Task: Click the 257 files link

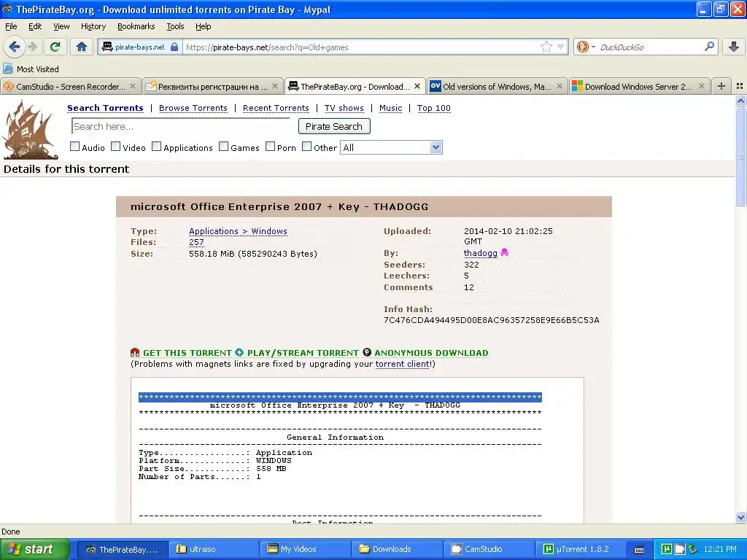Action: [x=196, y=242]
